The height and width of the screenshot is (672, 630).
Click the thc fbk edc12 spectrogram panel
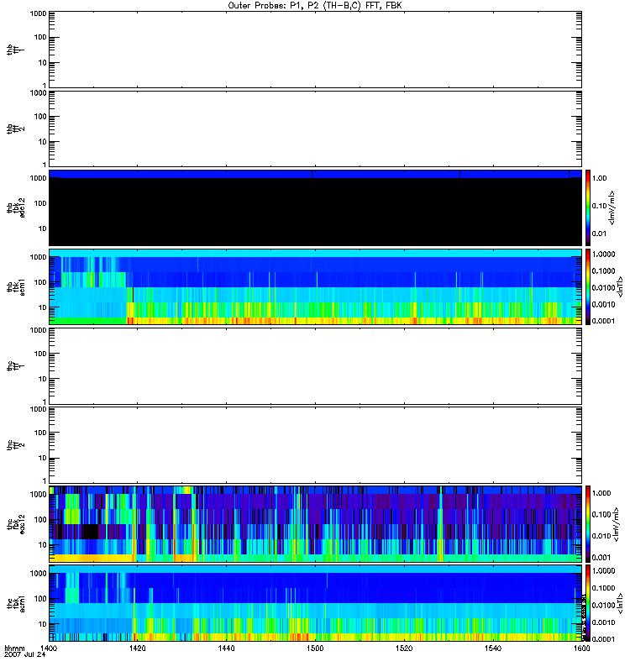315,524
